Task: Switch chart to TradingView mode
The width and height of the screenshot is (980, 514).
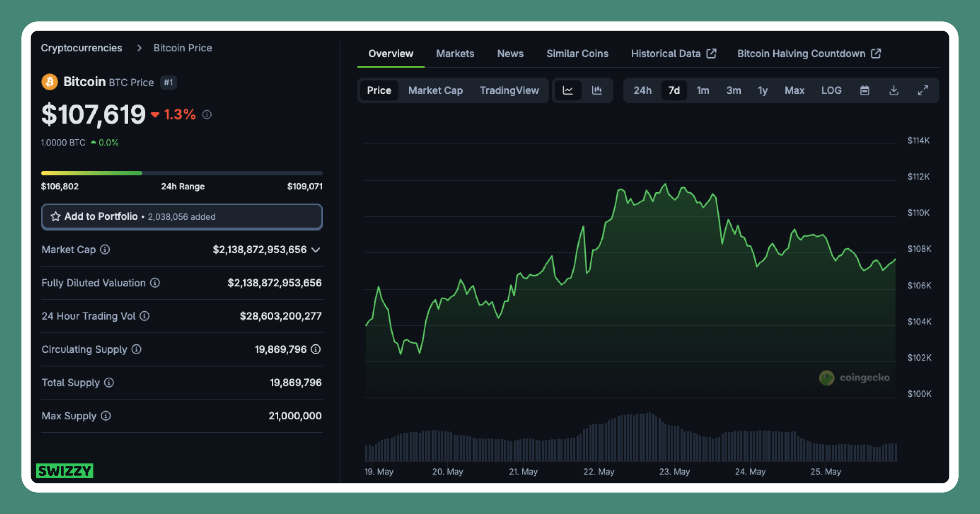Action: tap(510, 90)
